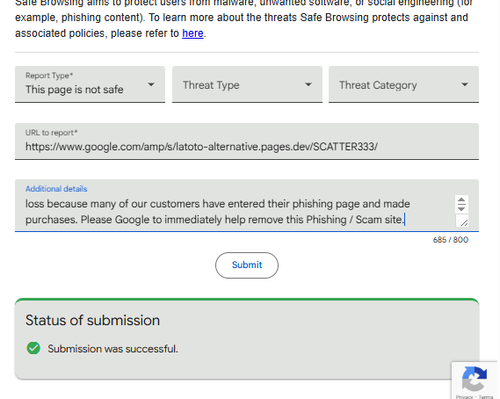Click the textarea scroll down arrow
This screenshot has height=399, width=500.
461,208
